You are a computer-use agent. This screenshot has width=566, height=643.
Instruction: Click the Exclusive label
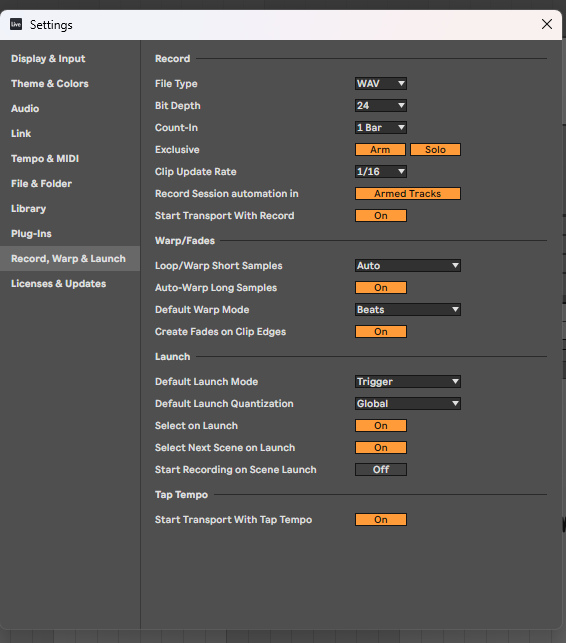[177, 150]
